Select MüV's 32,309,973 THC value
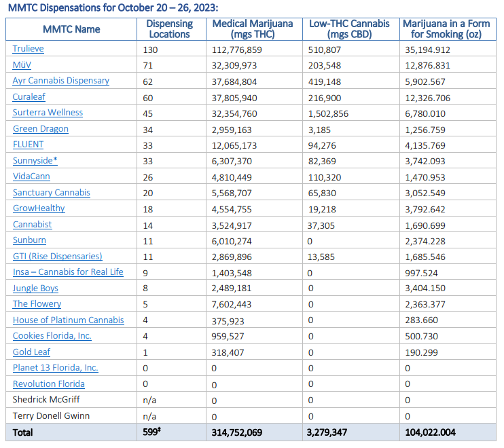Viewport: 504px width, 448px height. click(234, 66)
